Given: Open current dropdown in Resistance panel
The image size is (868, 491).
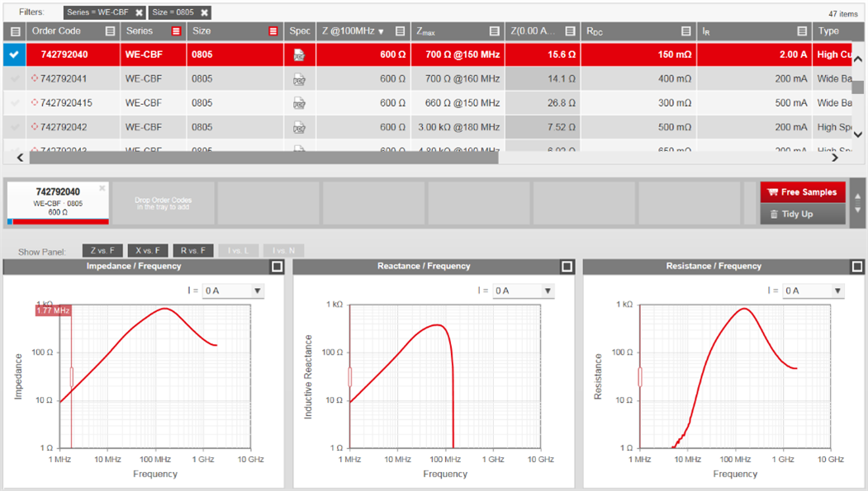Looking at the screenshot, I should [813, 290].
